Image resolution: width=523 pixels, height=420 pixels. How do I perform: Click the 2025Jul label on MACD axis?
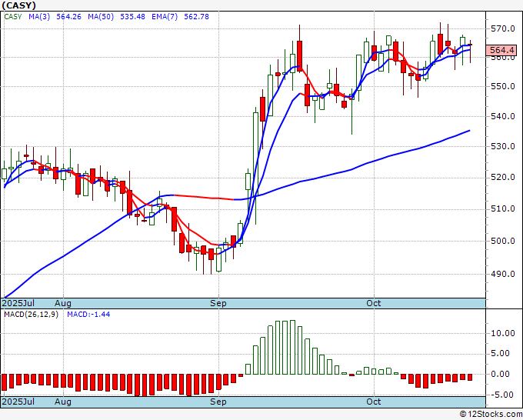18,402
